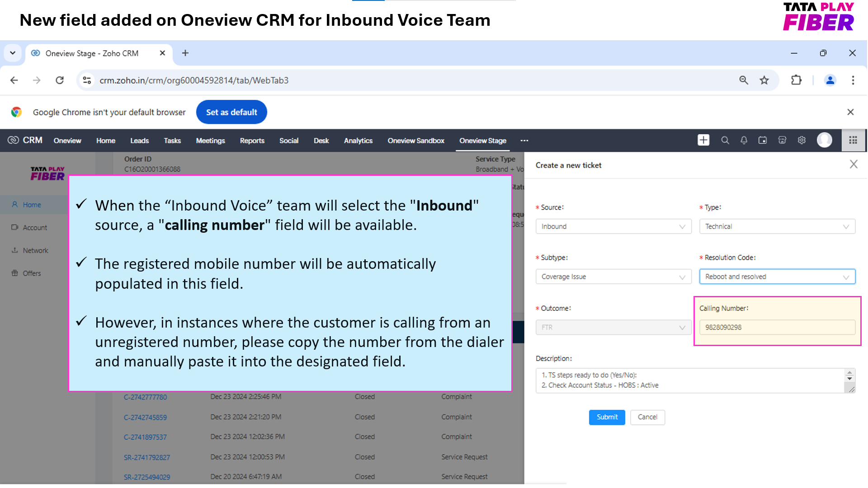Open the CRM marketplace store icon

[782, 141]
